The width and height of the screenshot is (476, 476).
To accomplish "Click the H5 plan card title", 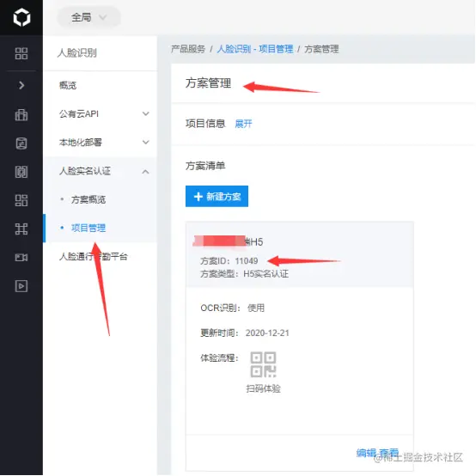I will [229, 241].
